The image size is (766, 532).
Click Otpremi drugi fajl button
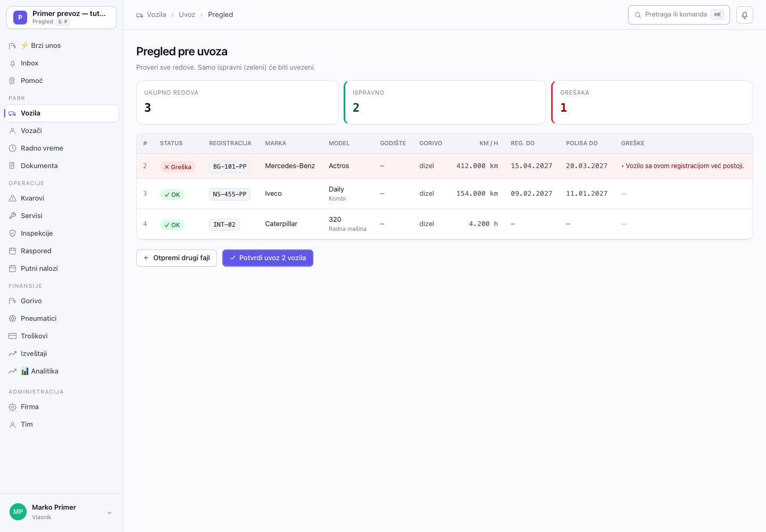tap(177, 258)
